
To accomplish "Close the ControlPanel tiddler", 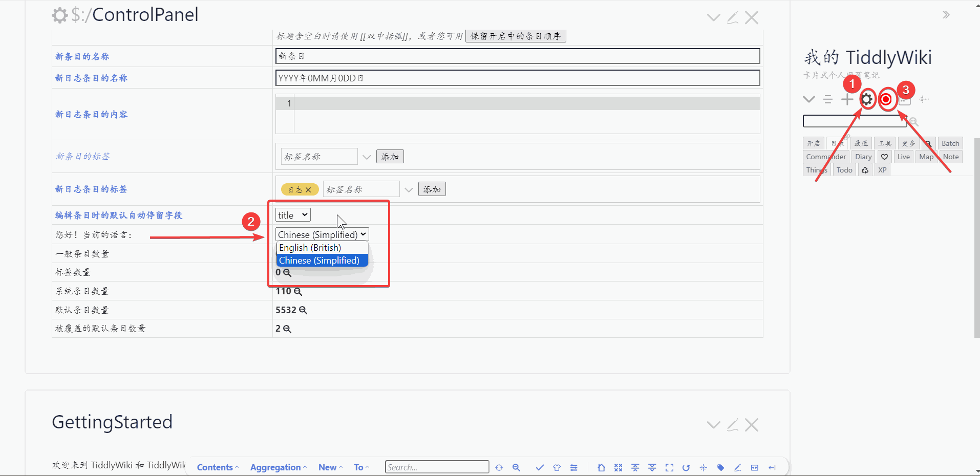I will point(752,17).
